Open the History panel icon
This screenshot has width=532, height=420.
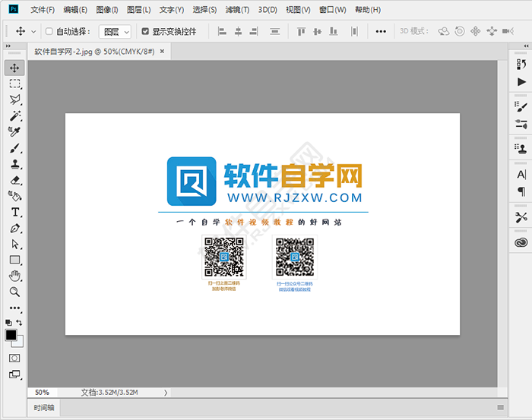coord(521,65)
